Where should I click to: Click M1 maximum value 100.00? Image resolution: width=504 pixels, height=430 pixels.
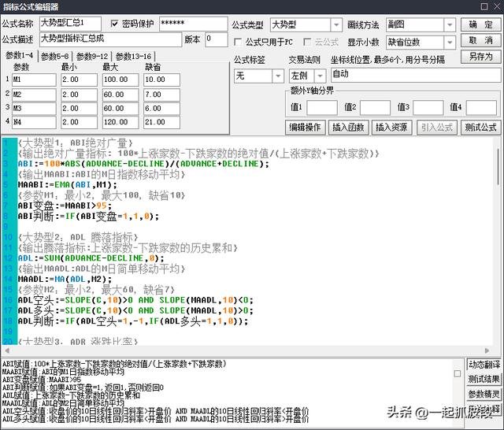(120, 80)
